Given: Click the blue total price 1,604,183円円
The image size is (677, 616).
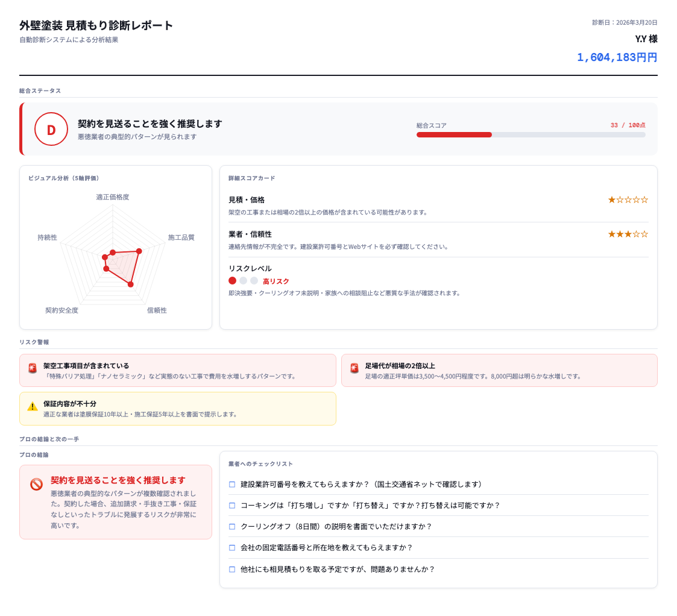Looking at the screenshot, I should coord(616,57).
